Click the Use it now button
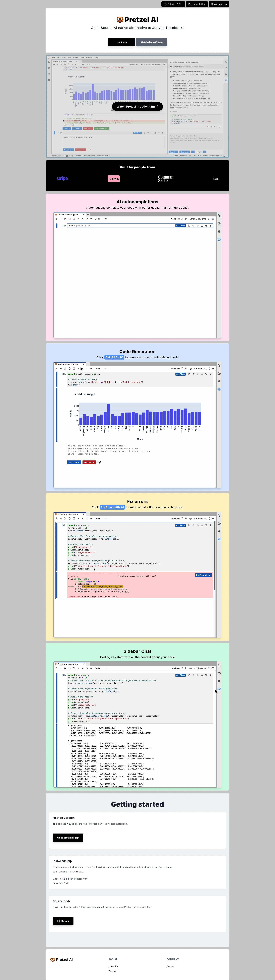Image resolution: width=275 pixels, height=980 pixels. (121, 42)
